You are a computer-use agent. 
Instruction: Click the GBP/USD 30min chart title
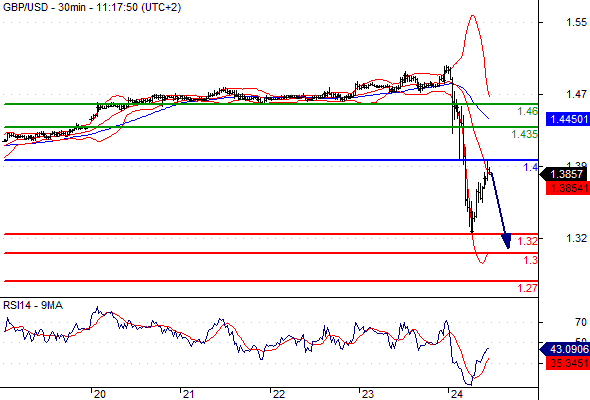pyautogui.click(x=92, y=7)
